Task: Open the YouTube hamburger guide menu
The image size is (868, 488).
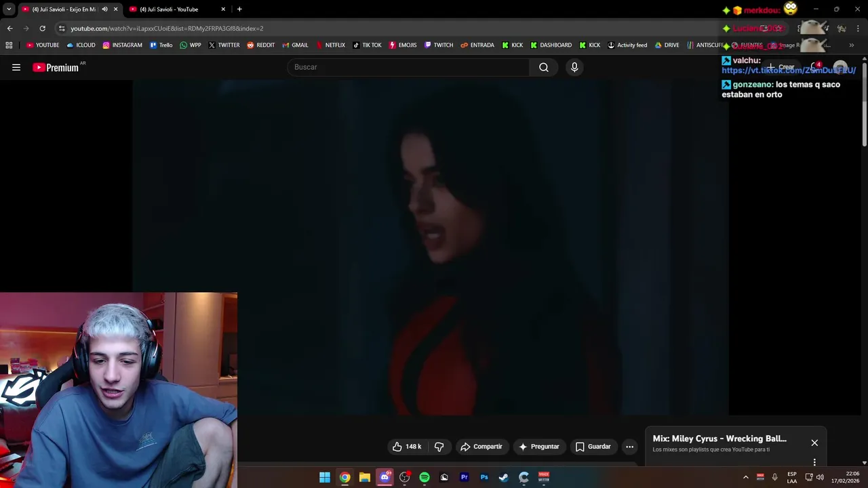Action: pyautogui.click(x=16, y=67)
